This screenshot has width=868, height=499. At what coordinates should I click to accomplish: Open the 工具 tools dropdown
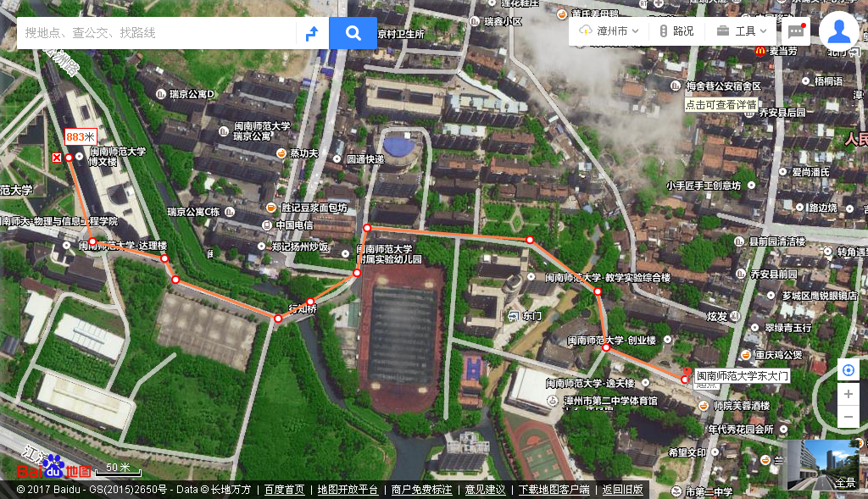(743, 31)
